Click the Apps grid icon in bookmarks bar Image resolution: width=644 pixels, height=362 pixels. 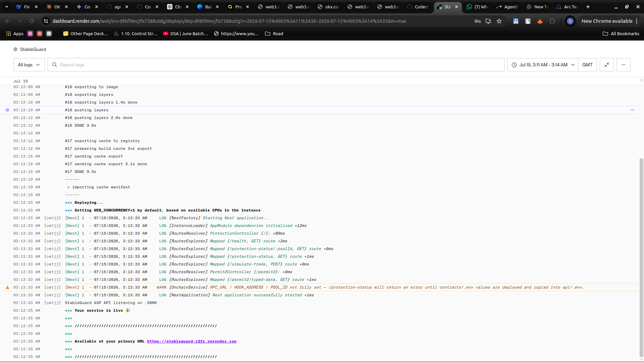coord(9,34)
